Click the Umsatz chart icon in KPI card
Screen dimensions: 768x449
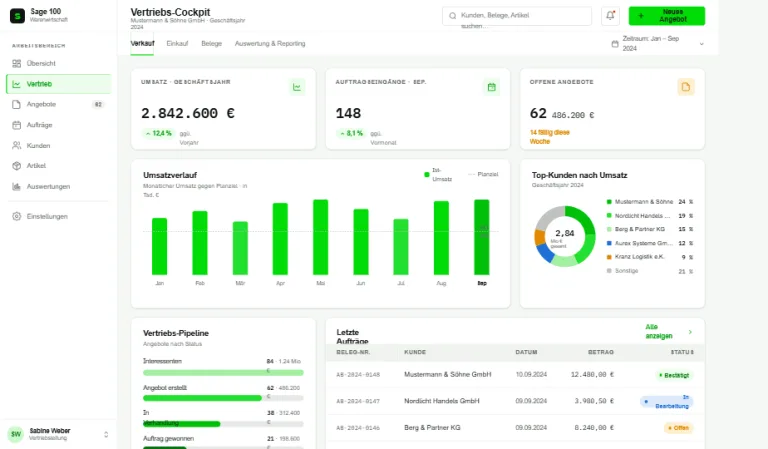point(297,87)
